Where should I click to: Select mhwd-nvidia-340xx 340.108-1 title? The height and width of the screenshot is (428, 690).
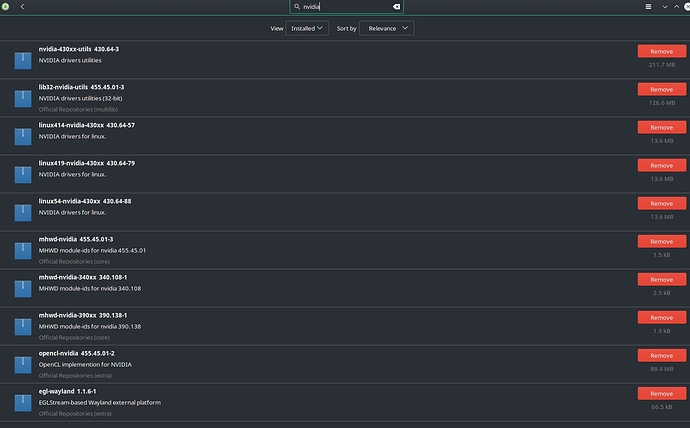tap(83, 277)
